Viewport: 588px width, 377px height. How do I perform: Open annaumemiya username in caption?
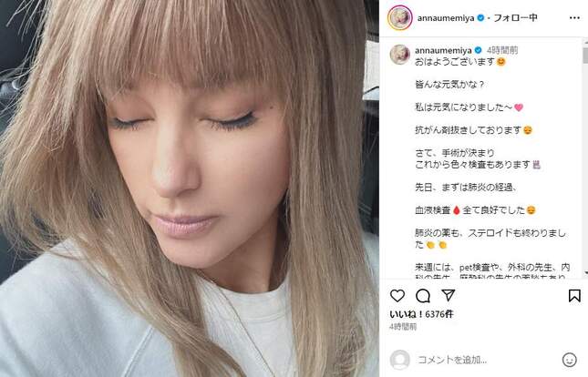coord(443,50)
